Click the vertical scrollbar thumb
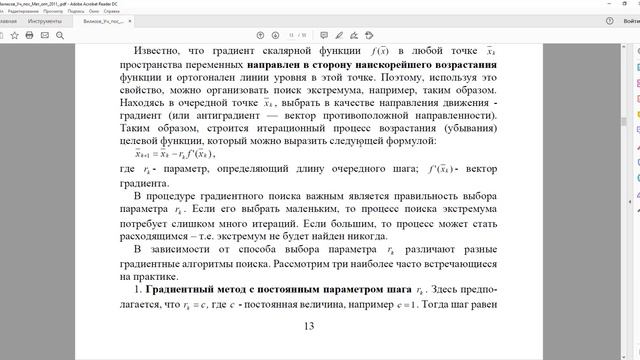Screen dimensions: 640x360 (x=623, y=122)
